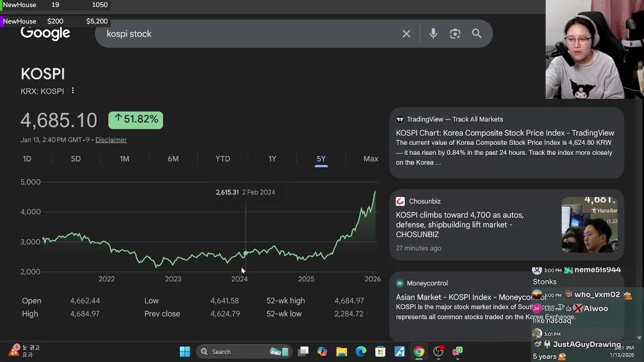This screenshot has width=644, height=362.
Task: Select the 1D chart range tab
Action: click(27, 159)
